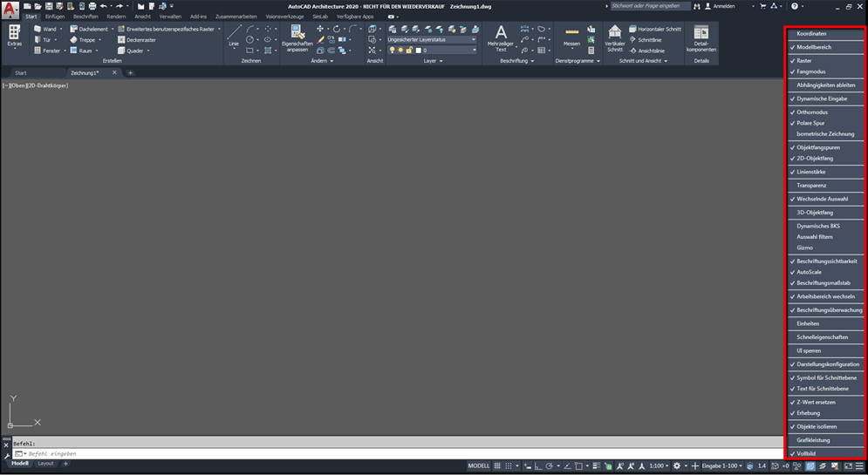The width and height of the screenshot is (868, 475).
Task: Click the Deckenraster tool
Action: (121, 40)
